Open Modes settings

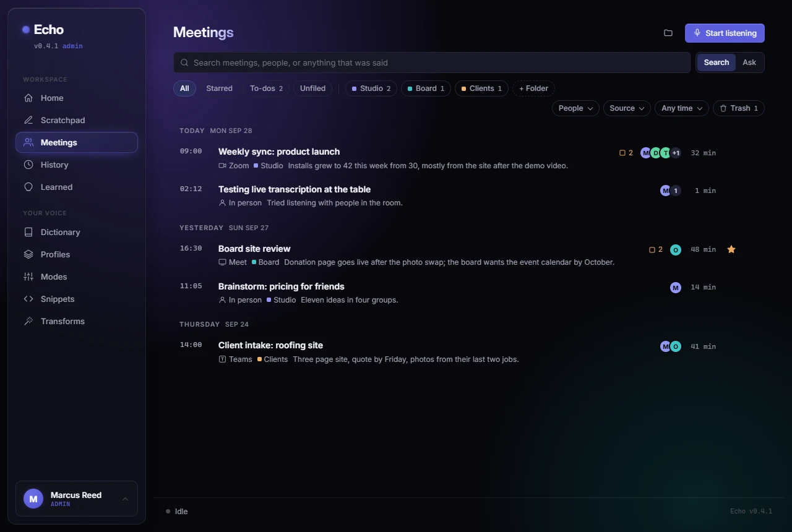click(x=77, y=277)
